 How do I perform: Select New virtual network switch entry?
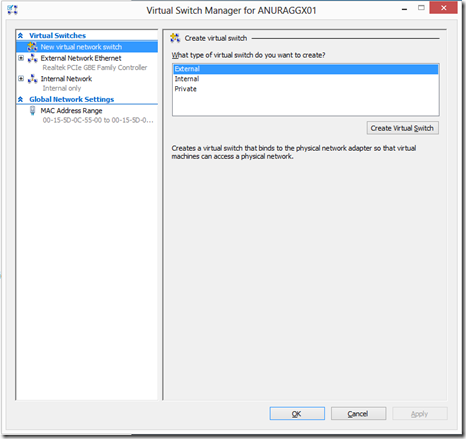pyautogui.click(x=87, y=47)
